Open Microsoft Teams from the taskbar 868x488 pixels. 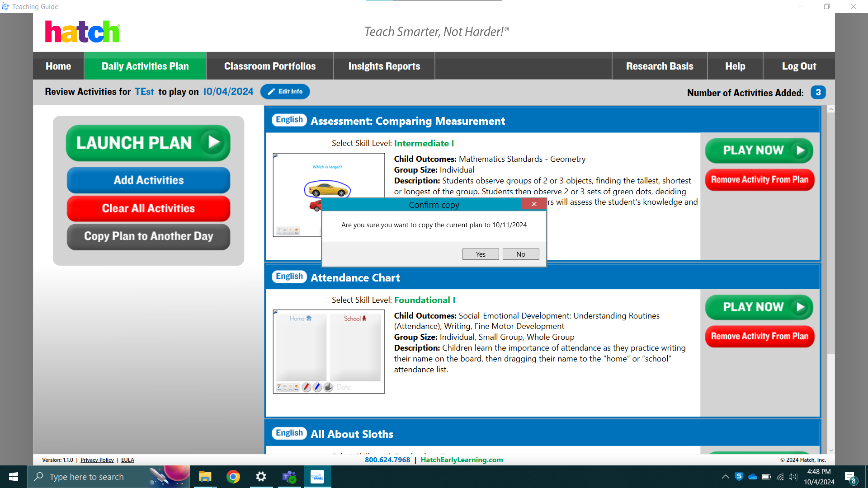[289, 476]
